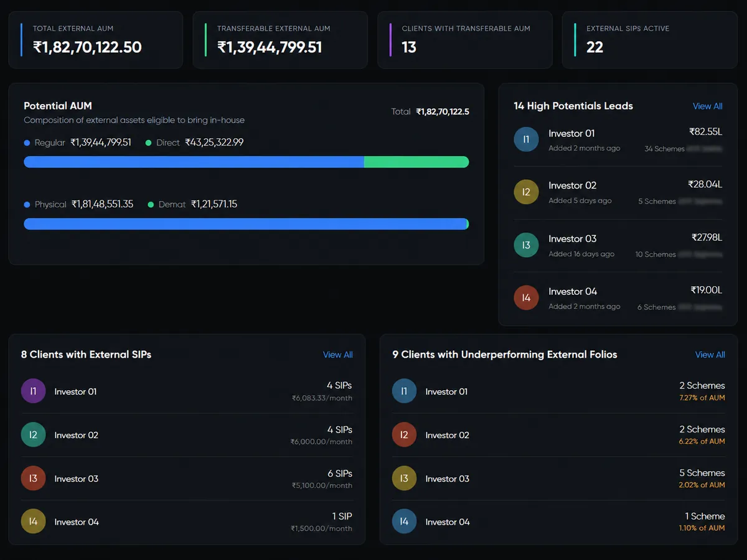Click the Potential AUM total ₹1,82,70,122.5
The width and height of the screenshot is (747, 560).
443,112
